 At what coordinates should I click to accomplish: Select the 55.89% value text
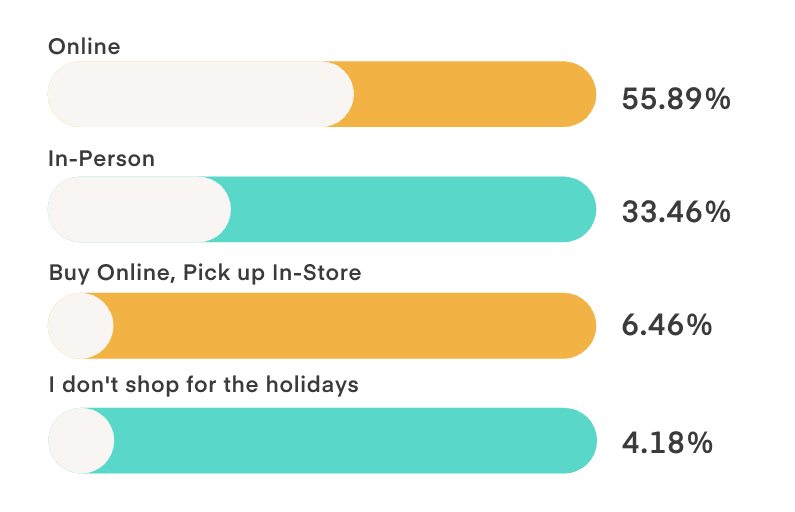click(x=676, y=99)
